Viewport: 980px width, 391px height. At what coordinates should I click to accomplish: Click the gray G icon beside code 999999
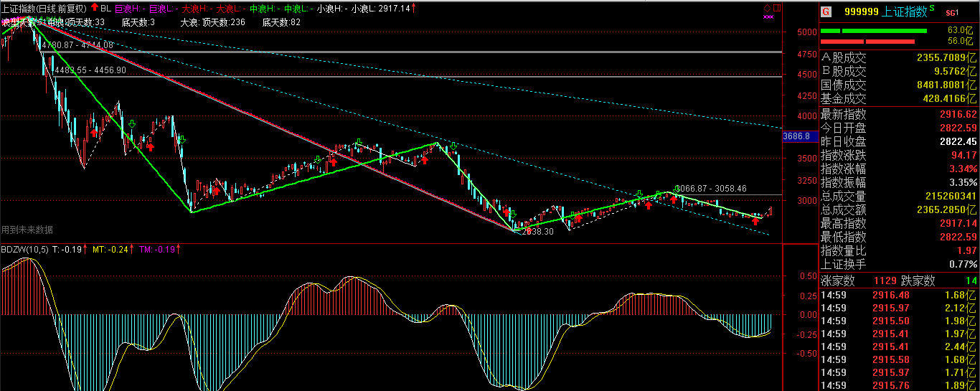[x=826, y=11]
